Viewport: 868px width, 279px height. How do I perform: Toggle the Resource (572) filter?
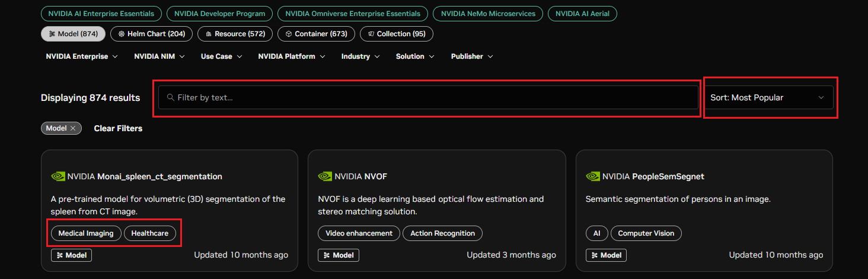point(235,34)
